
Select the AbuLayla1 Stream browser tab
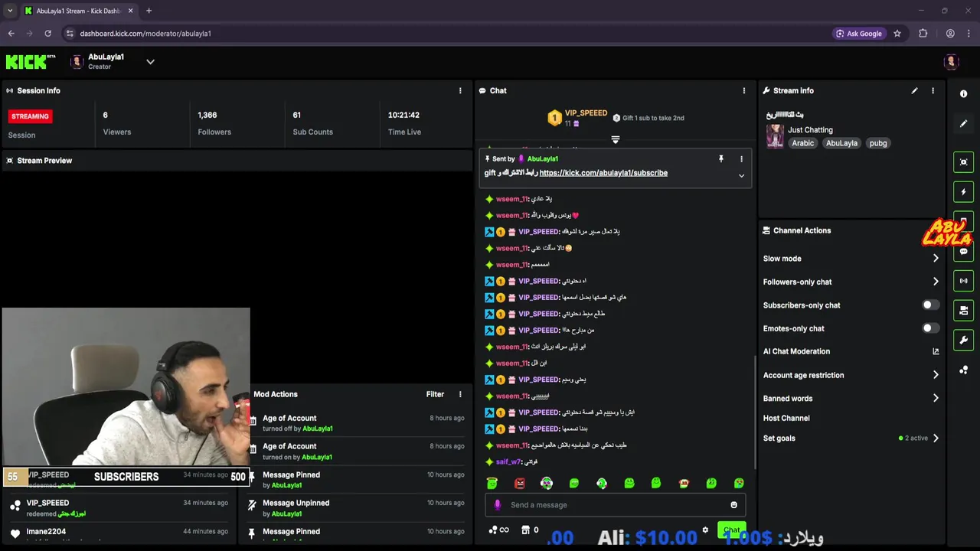78,11
